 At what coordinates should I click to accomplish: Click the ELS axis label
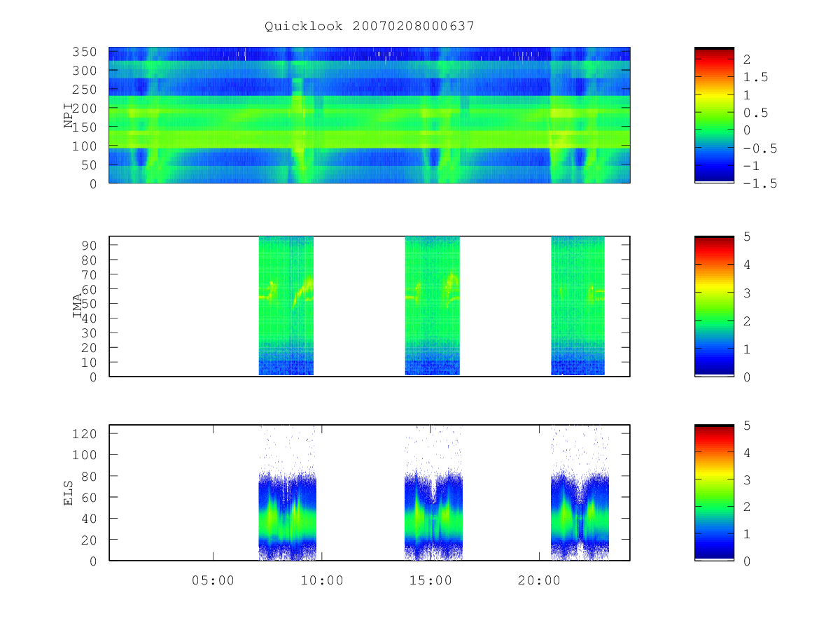69,493
